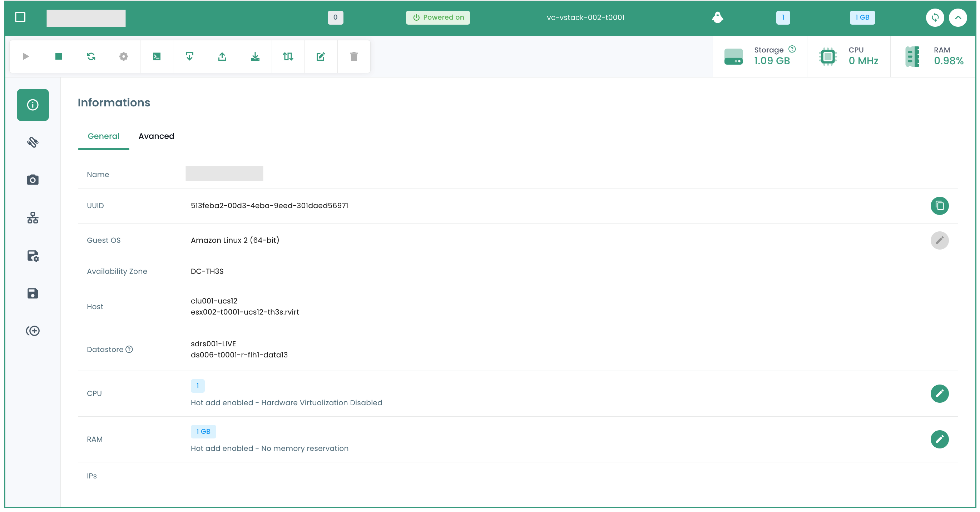Viewport: 980px width, 512px height.
Task: Click the Datastore help question mark
Action: (129, 349)
